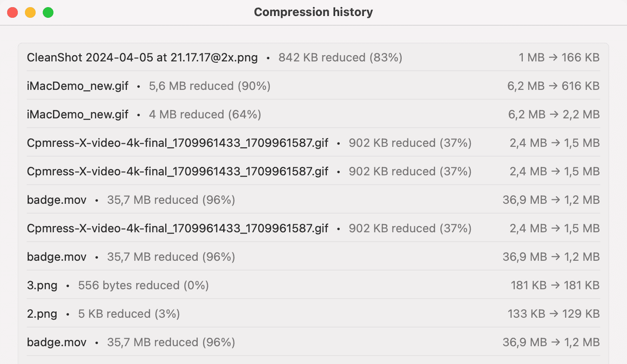Click the '6,2 MB → 616 KB' size result
The width and height of the screenshot is (627, 364).
(x=553, y=86)
